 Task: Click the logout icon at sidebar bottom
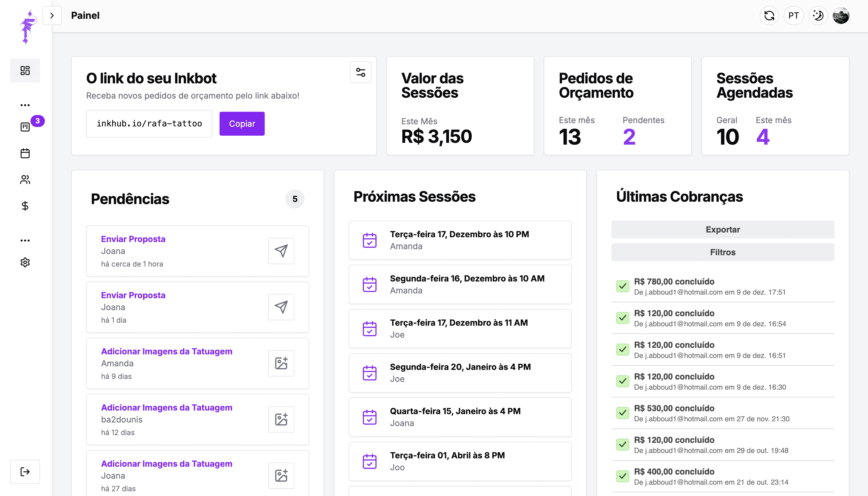click(25, 472)
